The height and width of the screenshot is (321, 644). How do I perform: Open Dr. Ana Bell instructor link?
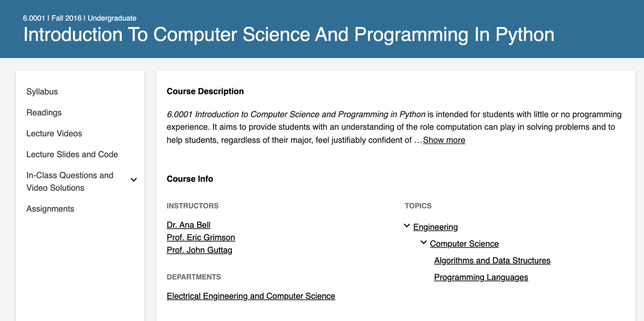pos(189,225)
